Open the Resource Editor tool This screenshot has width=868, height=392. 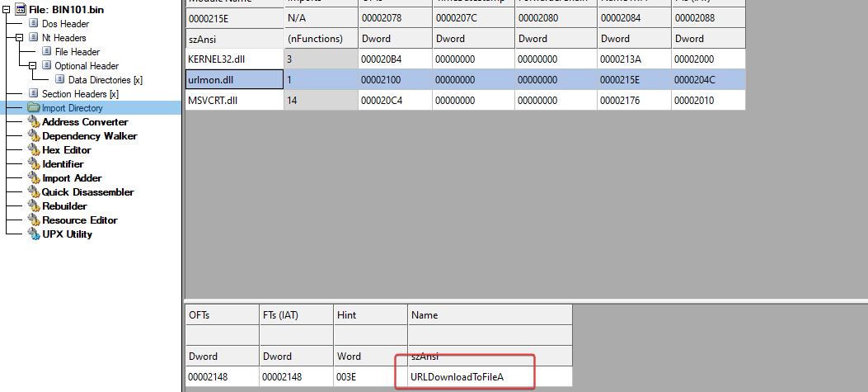80,220
